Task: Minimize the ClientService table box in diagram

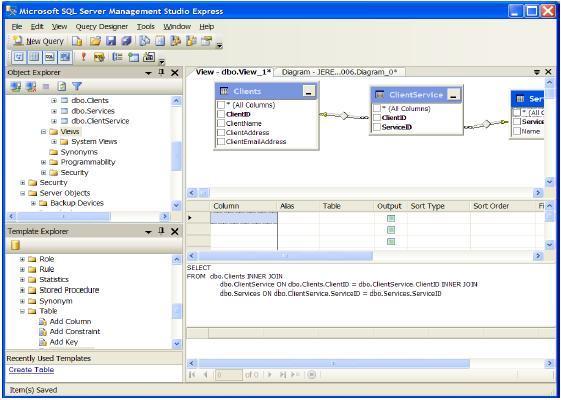Action: pyautogui.click(x=453, y=95)
